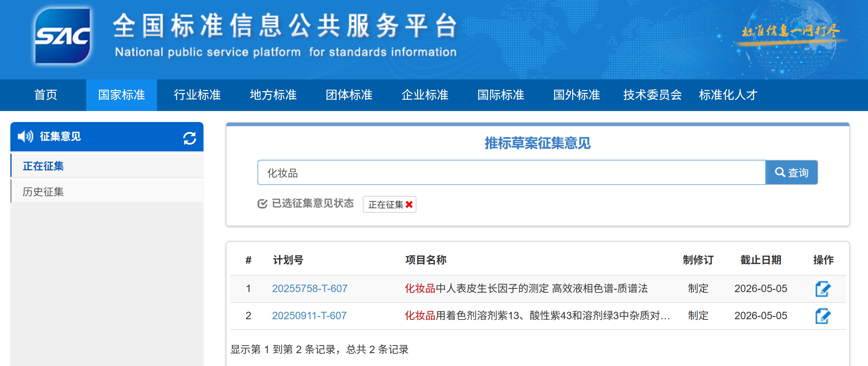The height and width of the screenshot is (366, 868).
Task: Select 正在征集 in sidebar
Action: (x=43, y=166)
